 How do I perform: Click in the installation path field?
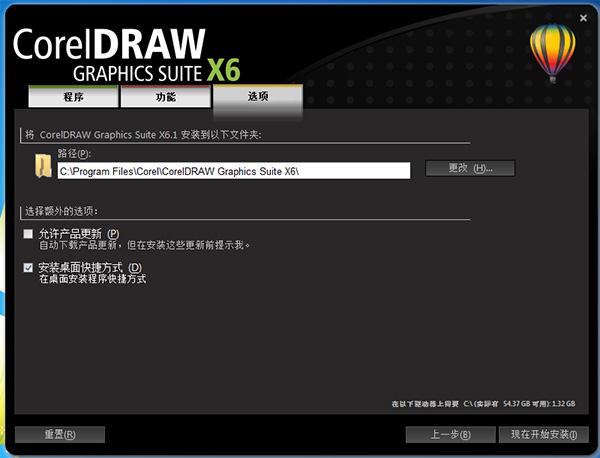pyautogui.click(x=234, y=171)
